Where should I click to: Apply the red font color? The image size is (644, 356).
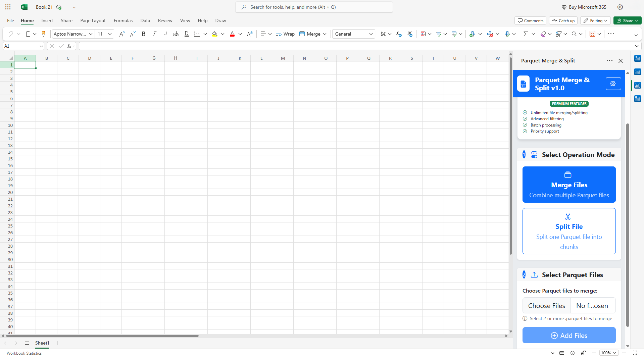pyautogui.click(x=232, y=34)
